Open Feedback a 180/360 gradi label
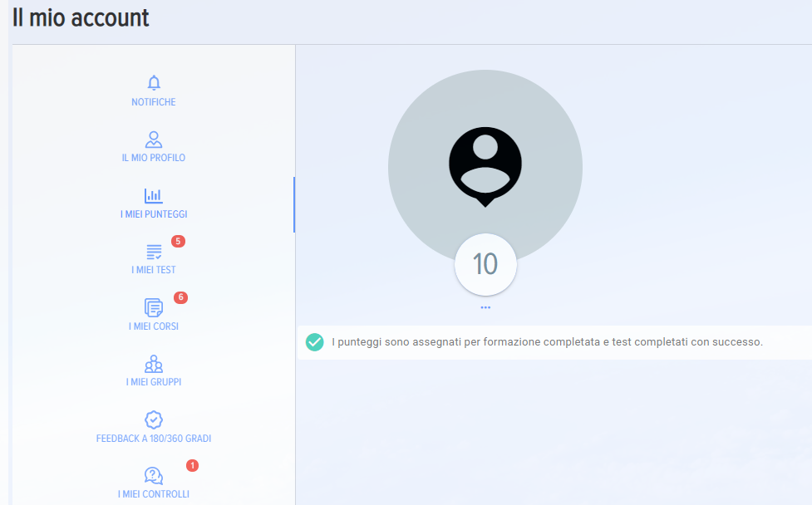 coord(154,439)
